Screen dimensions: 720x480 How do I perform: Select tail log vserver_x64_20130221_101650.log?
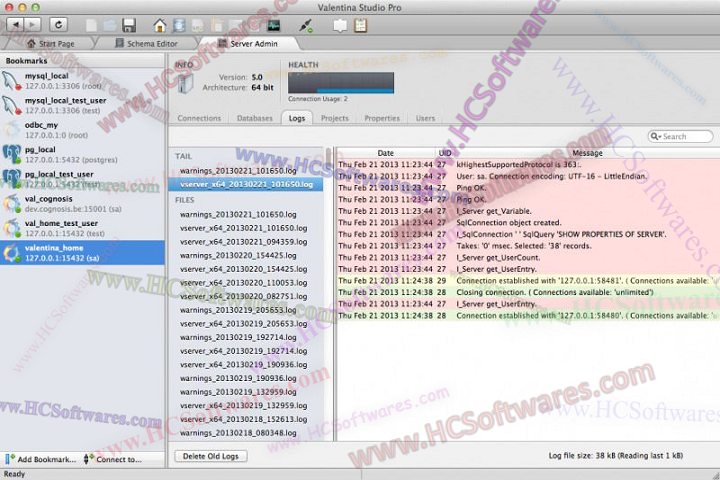pyautogui.click(x=246, y=184)
